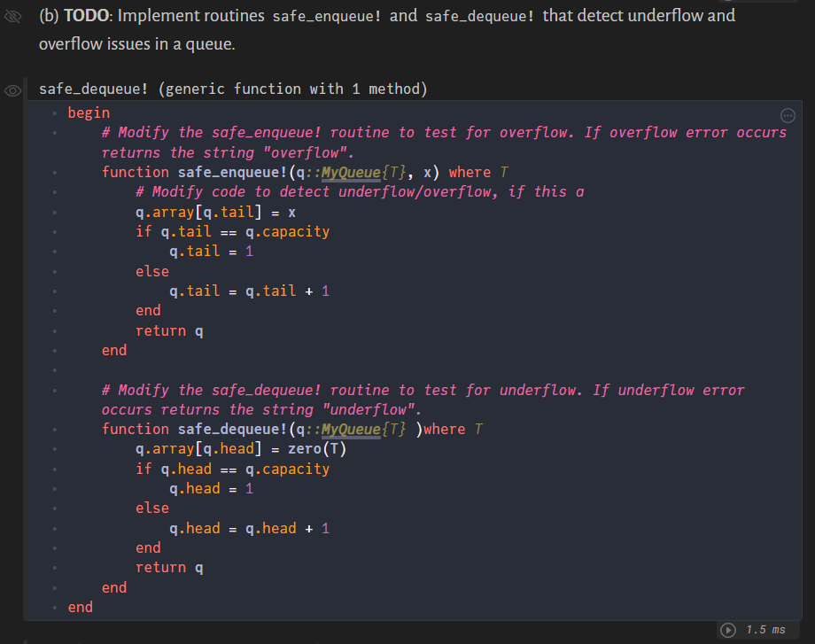
Task: Place cursor on the 'begin' keyword line
Action: [x=89, y=113]
